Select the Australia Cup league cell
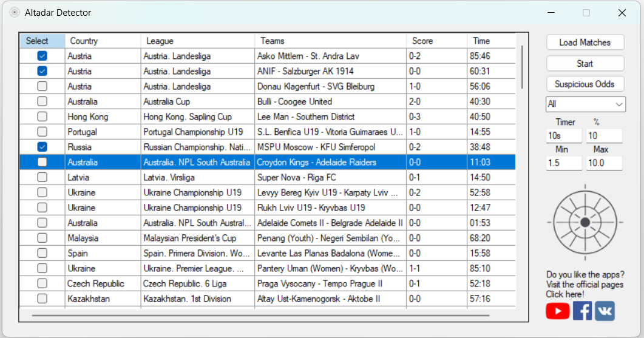 pyautogui.click(x=197, y=101)
